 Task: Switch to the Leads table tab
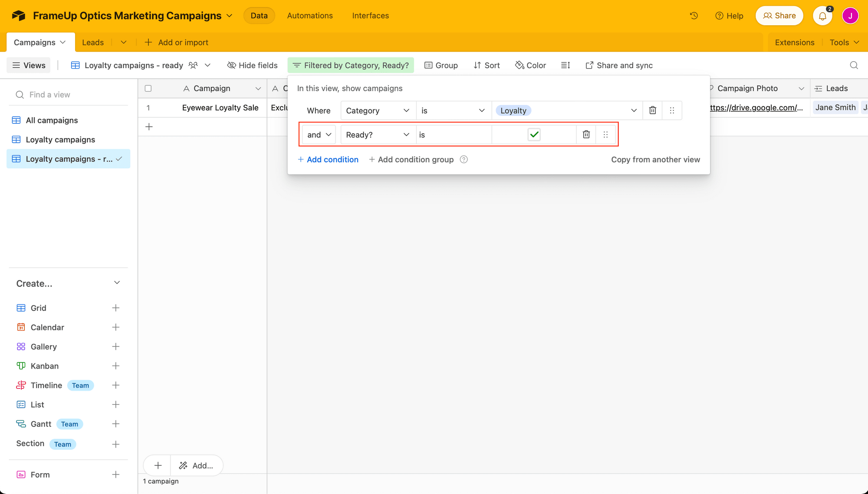[x=93, y=43]
